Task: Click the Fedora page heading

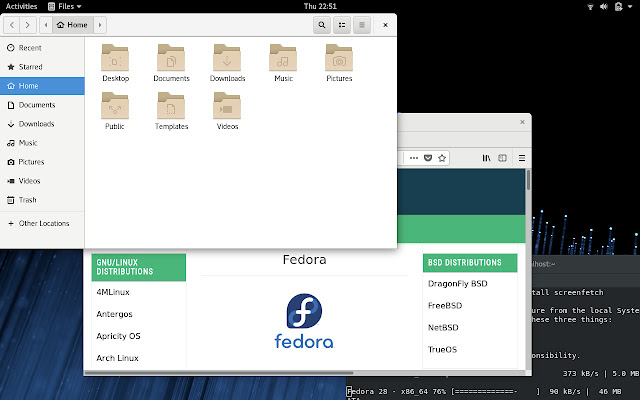Action: point(304,260)
